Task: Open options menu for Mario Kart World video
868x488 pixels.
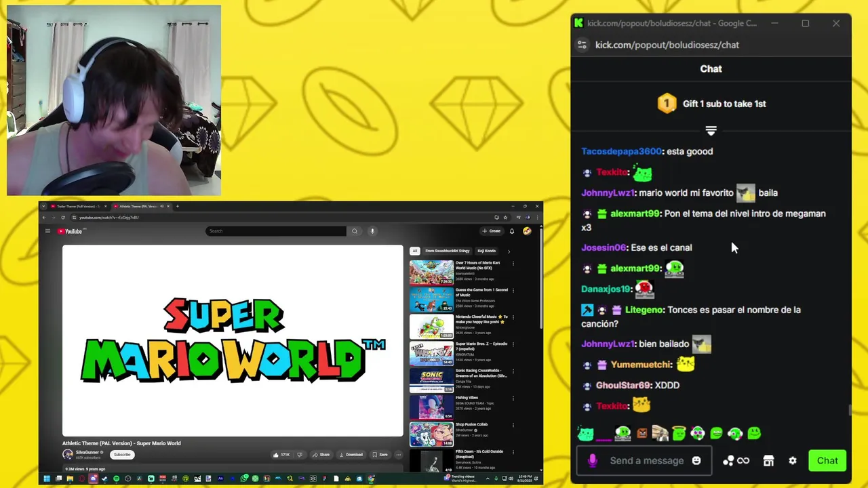Action: click(x=513, y=264)
